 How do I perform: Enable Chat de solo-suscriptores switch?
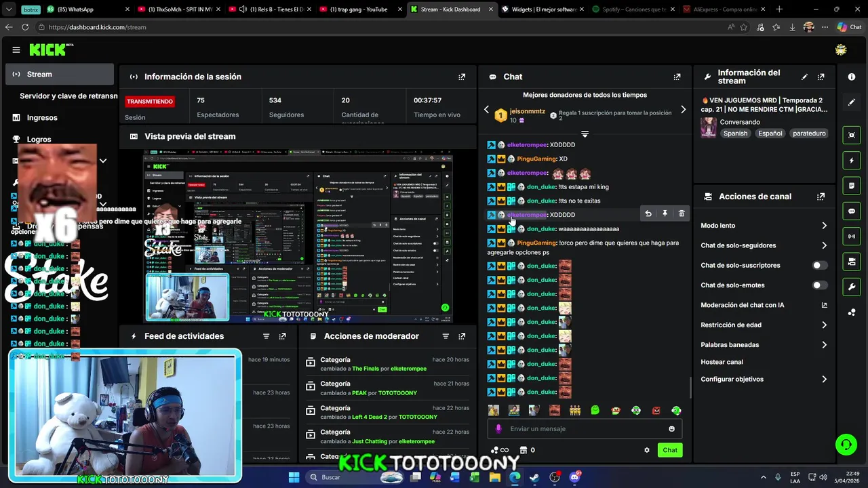[x=820, y=265]
